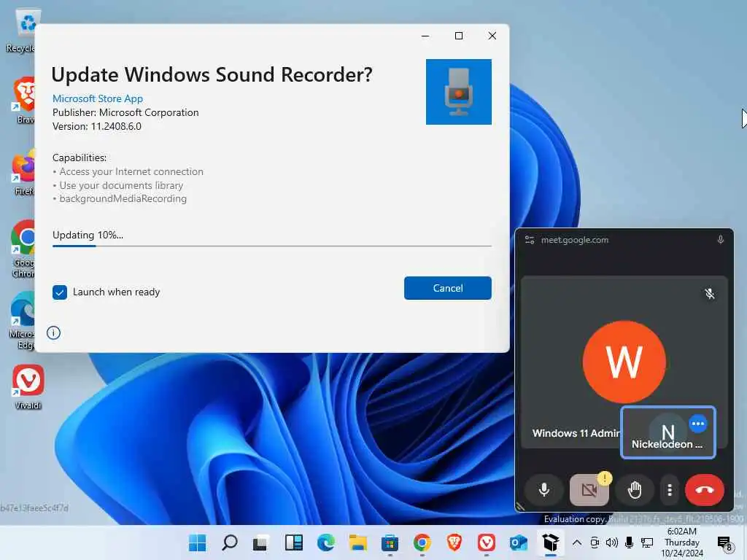Screen dimensions: 747x560
Task: Select the Google Chrome desktop shortcut
Action: click(23, 249)
